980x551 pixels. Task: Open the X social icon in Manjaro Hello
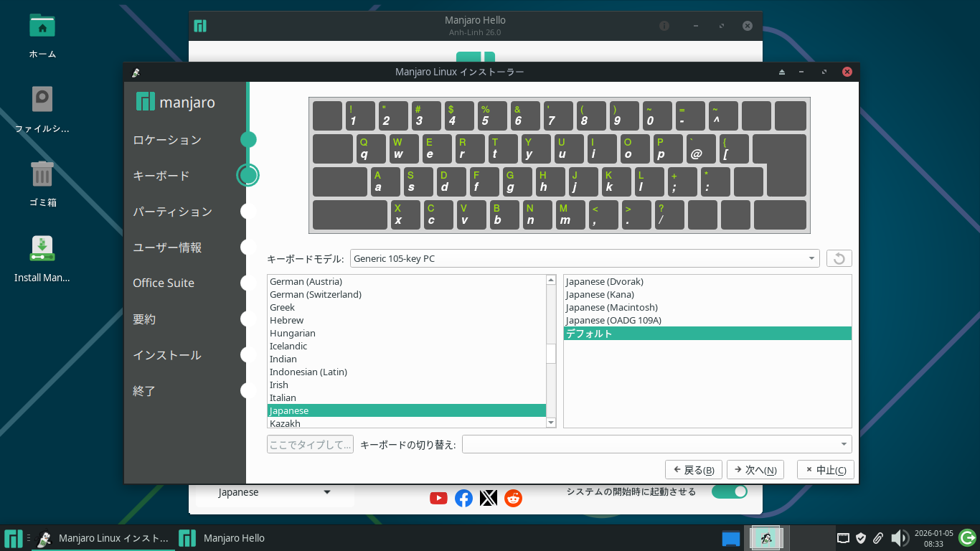[489, 498]
